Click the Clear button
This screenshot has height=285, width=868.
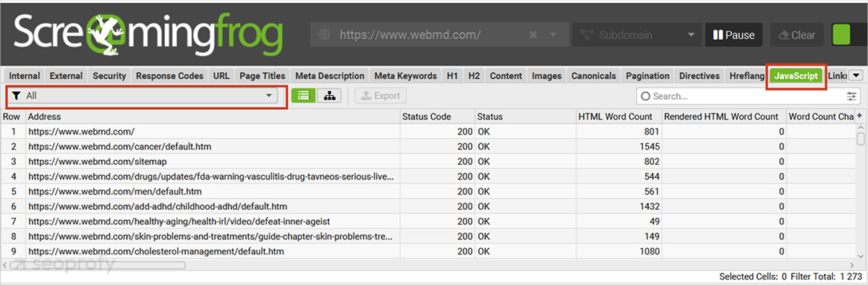[x=796, y=35]
